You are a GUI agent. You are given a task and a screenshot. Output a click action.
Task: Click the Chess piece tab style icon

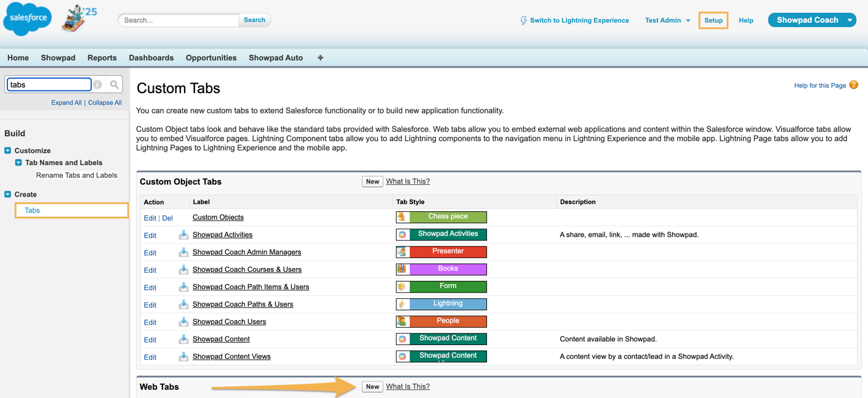click(x=403, y=217)
